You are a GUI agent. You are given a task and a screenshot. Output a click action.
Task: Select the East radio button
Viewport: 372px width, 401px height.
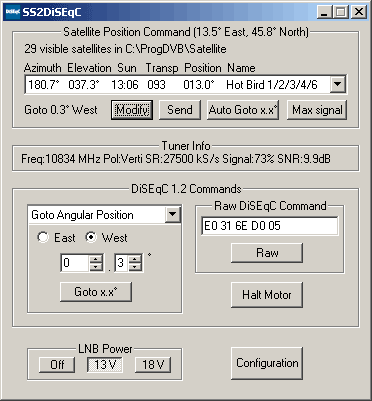coord(43,238)
